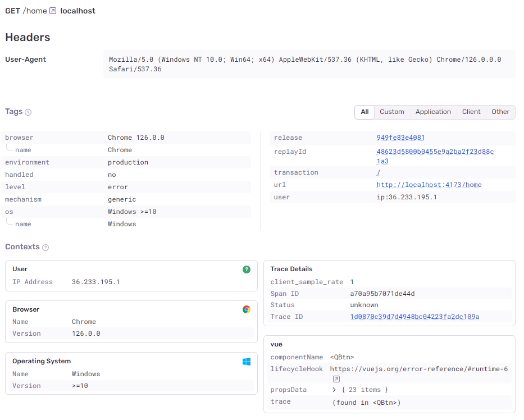524x420 pixels.
Task: Click the Chrome logo in Browser card
Action: pyautogui.click(x=246, y=309)
